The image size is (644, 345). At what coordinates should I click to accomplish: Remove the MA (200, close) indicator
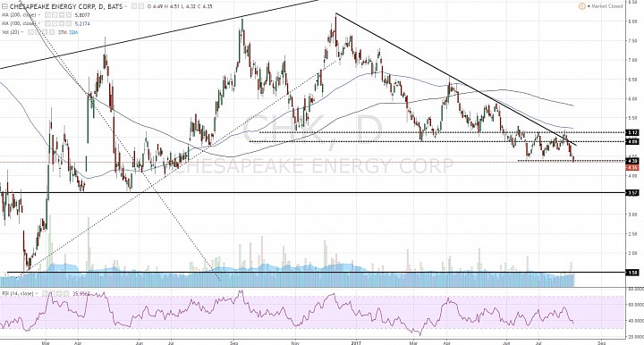(69, 15)
